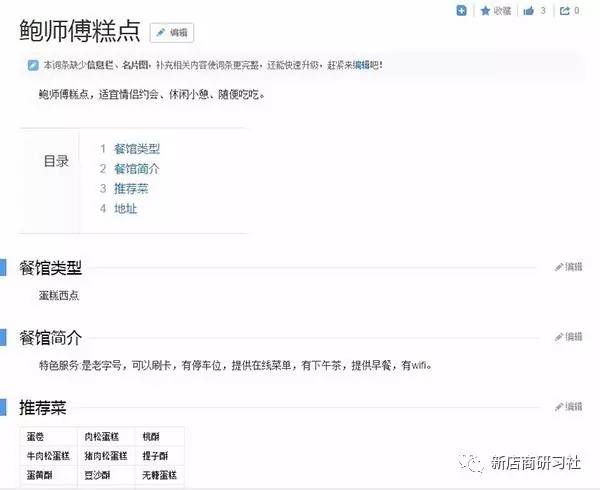This screenshot has width=600, height=490.
Task: Click the thumbs-up like icon
Action: click(x=528, y=11)
